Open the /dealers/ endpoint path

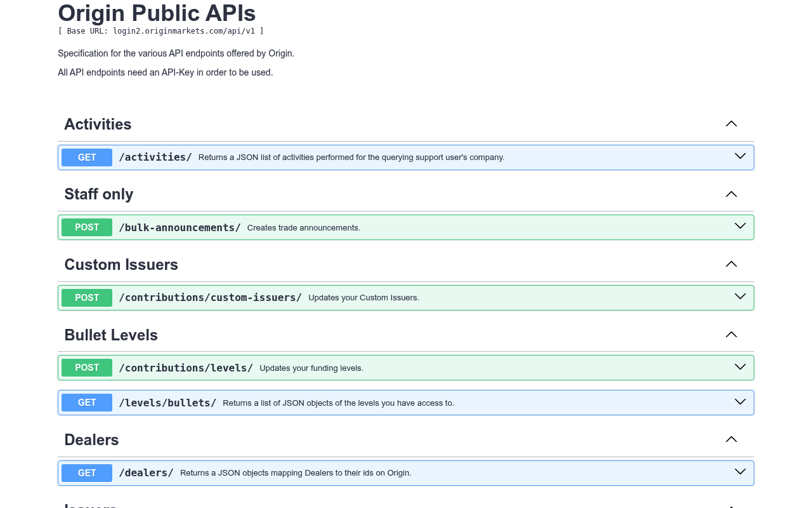point(147,473)
